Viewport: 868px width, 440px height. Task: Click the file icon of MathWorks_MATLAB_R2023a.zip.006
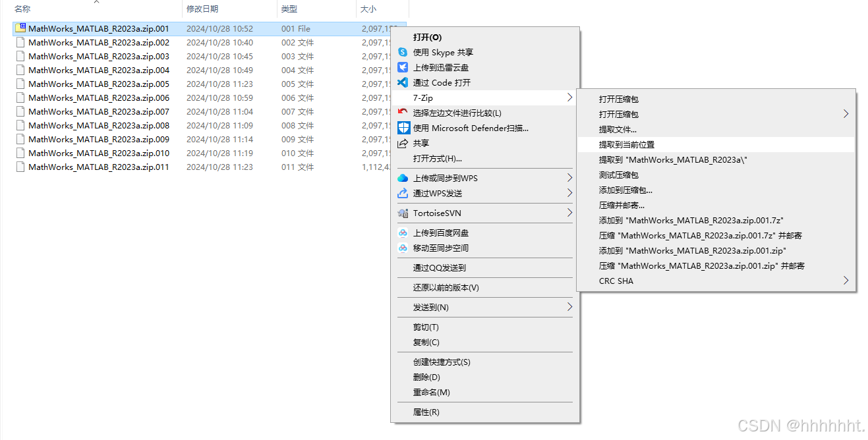pyautogui.click(x=20, y=97)
